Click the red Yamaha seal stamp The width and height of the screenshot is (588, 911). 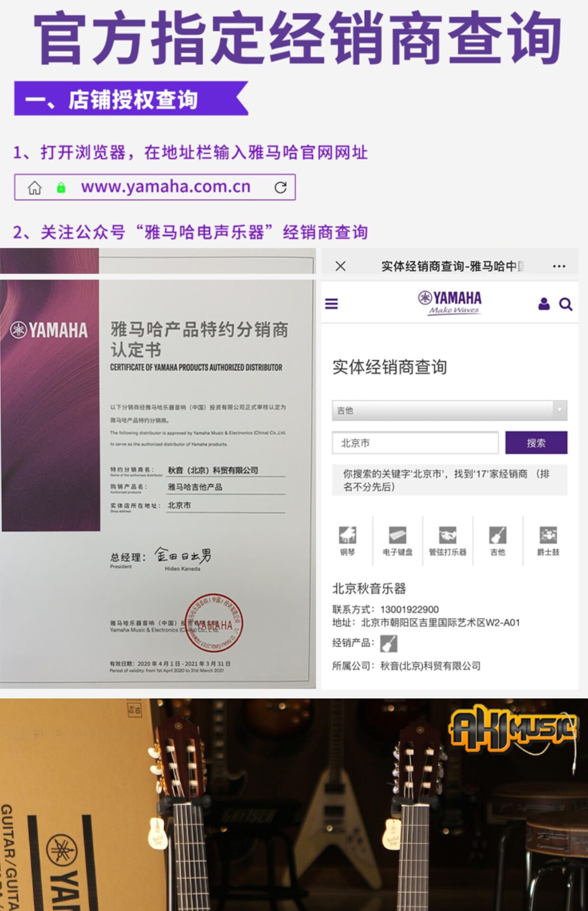213,623
